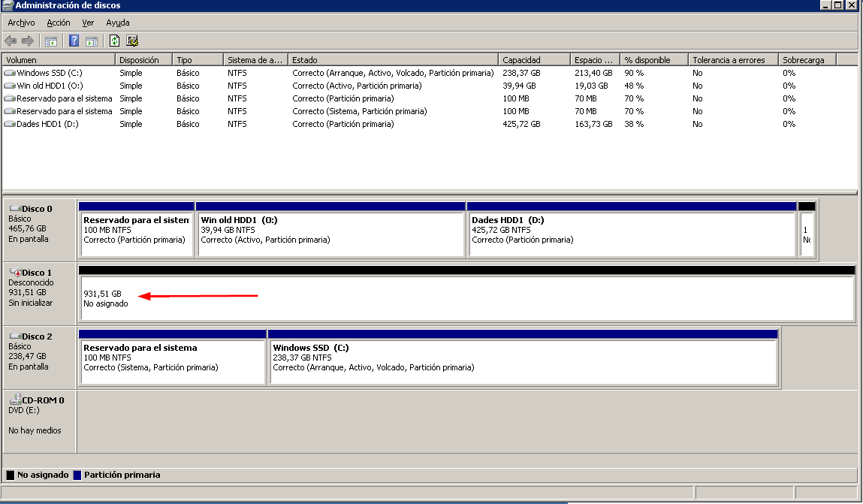This screenshot has width=863, height=504.
Task: Select the small black-topped block at Disco 0's end
Action: [x=807, y=229]
